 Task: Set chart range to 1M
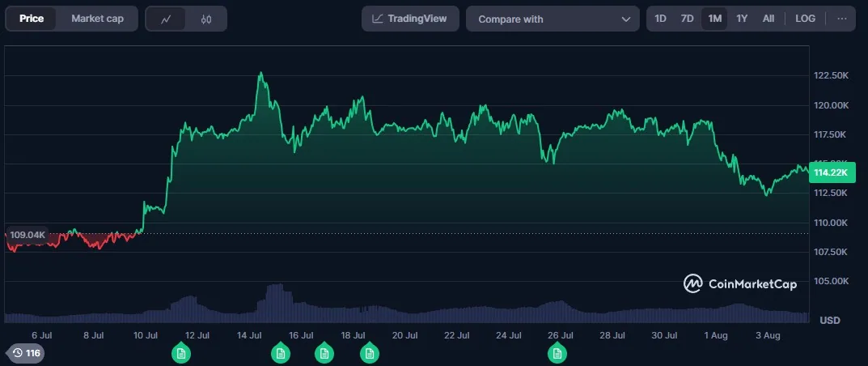(714, 19)
